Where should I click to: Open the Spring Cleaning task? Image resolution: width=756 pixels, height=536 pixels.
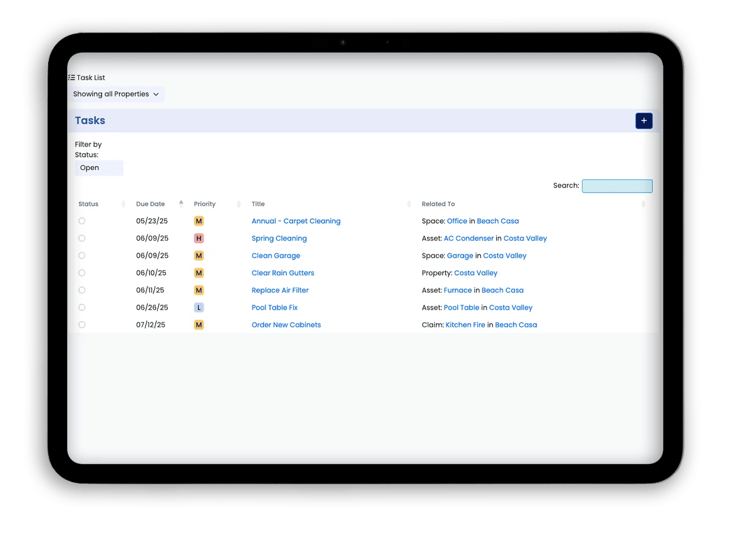pos(279,238)
